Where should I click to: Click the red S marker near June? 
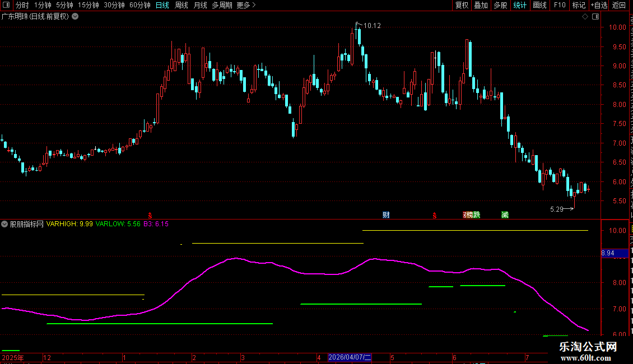pos(434,216)
